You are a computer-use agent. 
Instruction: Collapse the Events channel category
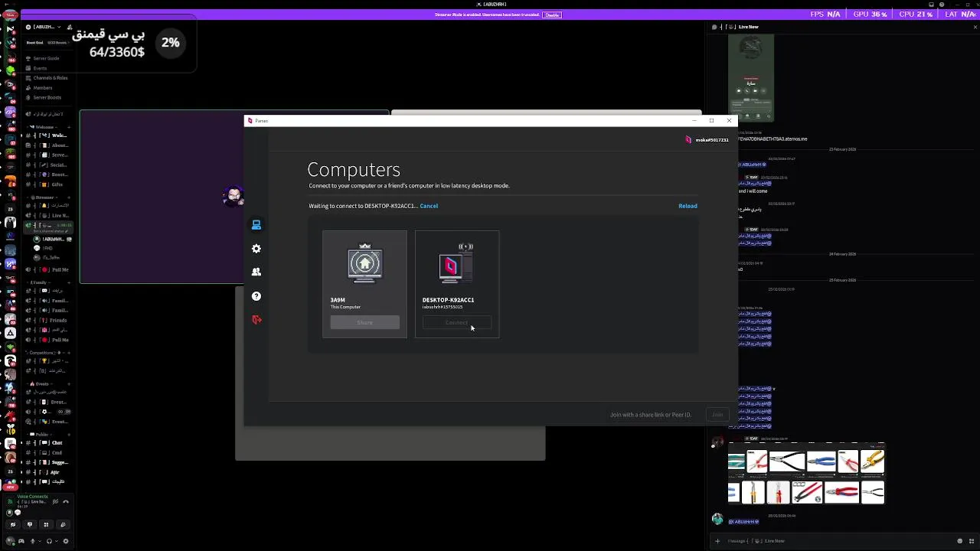tap(40, 384)
